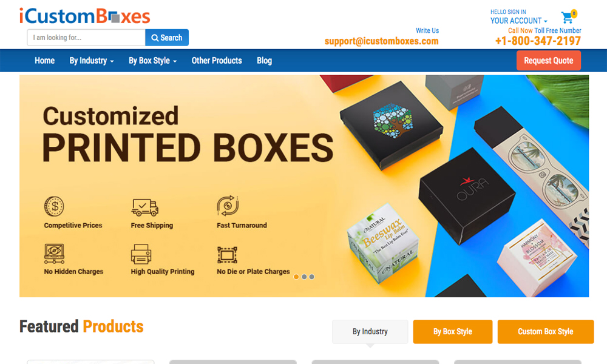Expand the By Box Style nav dropdown

click(x=153, y=61)
